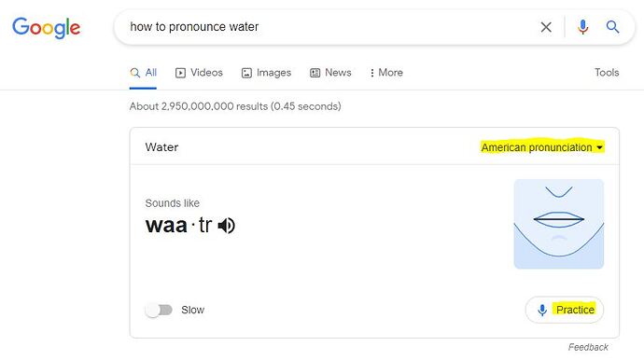Click the magnifying glass search icon
This screenshot has width=644, height=360.
pos(612,27)
